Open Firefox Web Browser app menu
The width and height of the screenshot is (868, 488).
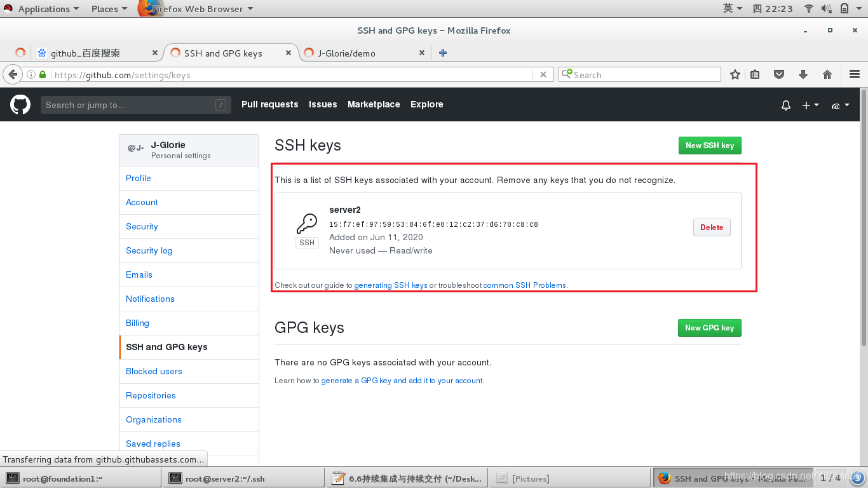(x=196, y=9)
